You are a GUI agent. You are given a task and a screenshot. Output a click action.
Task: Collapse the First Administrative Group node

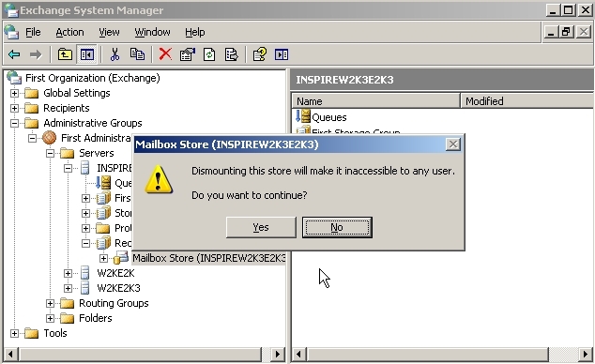point(32,138)
